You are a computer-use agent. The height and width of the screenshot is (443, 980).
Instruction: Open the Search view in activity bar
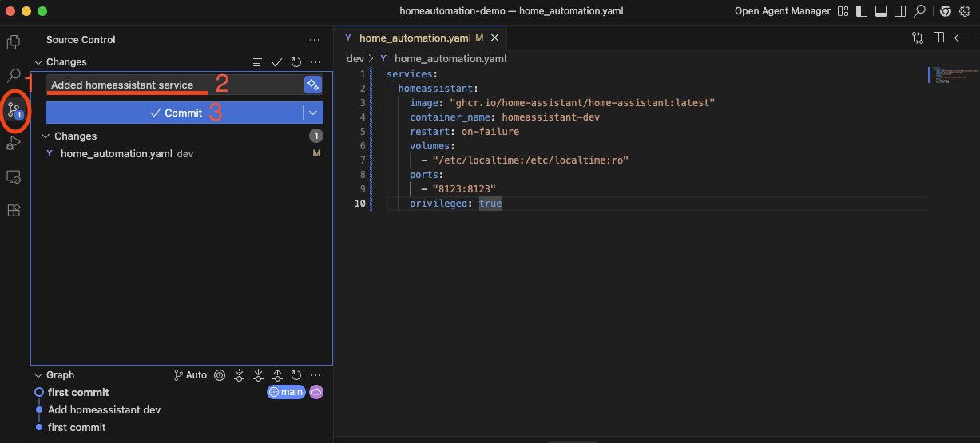coord(14,76)
